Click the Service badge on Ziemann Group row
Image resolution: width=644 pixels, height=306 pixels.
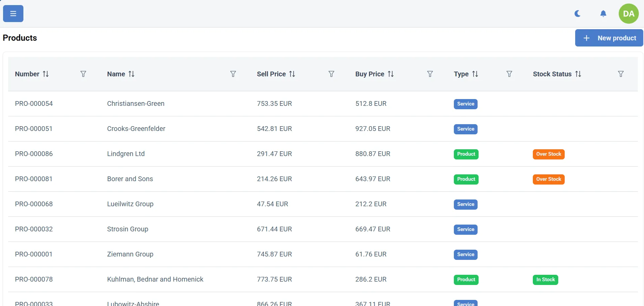pos(465,254)
